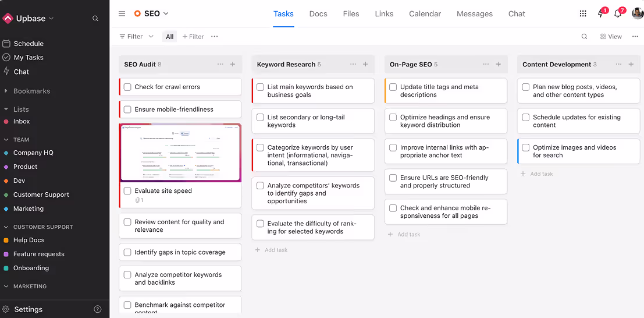The height and width of the screenshot is (318, 644).
Task: Mark 'Schedule updates for existing content' as done
Action: tap(526, 118)
